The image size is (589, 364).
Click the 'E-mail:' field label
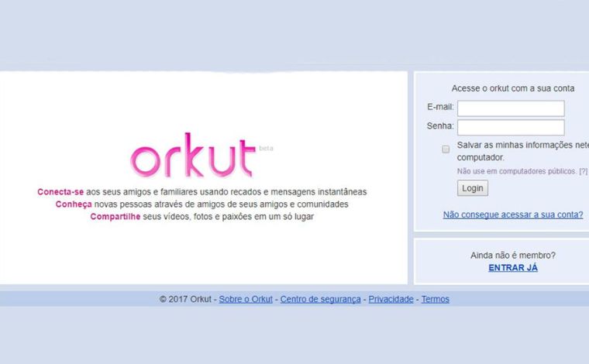click(440, 107)
